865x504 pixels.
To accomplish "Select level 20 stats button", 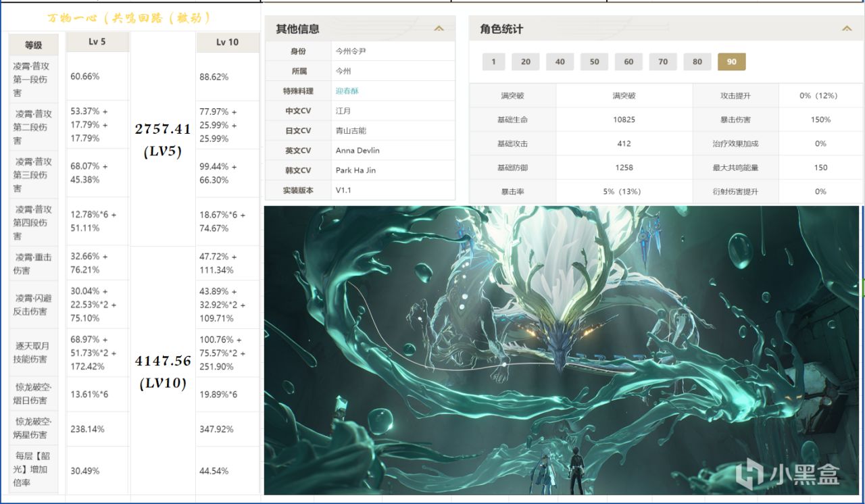I will [x=526, y=61].
